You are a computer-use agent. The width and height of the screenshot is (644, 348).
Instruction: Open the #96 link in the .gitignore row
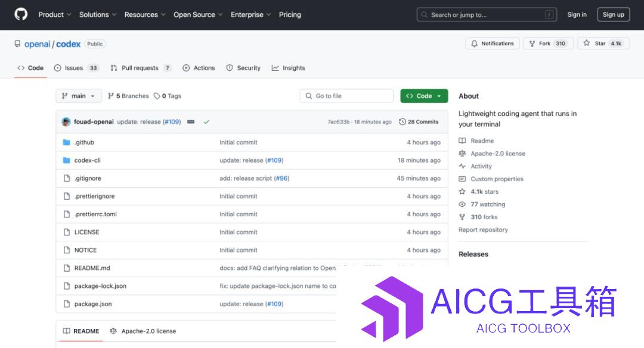click(x=281, y=179)
